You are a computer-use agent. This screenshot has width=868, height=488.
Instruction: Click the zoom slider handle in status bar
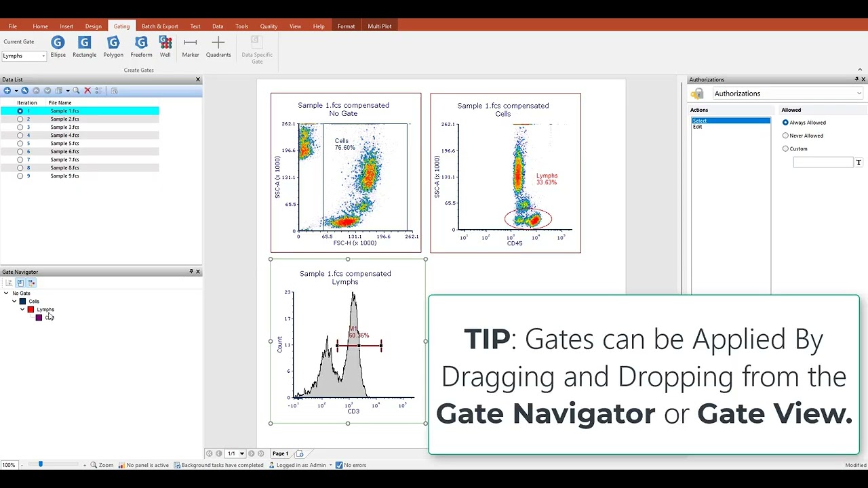click(41, 464)
